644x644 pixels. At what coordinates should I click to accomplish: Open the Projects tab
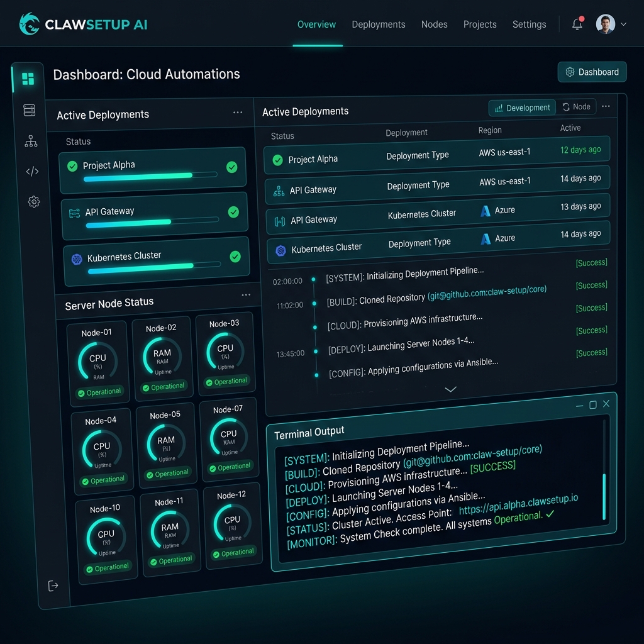pyautogui.click(x=480, y=25)
